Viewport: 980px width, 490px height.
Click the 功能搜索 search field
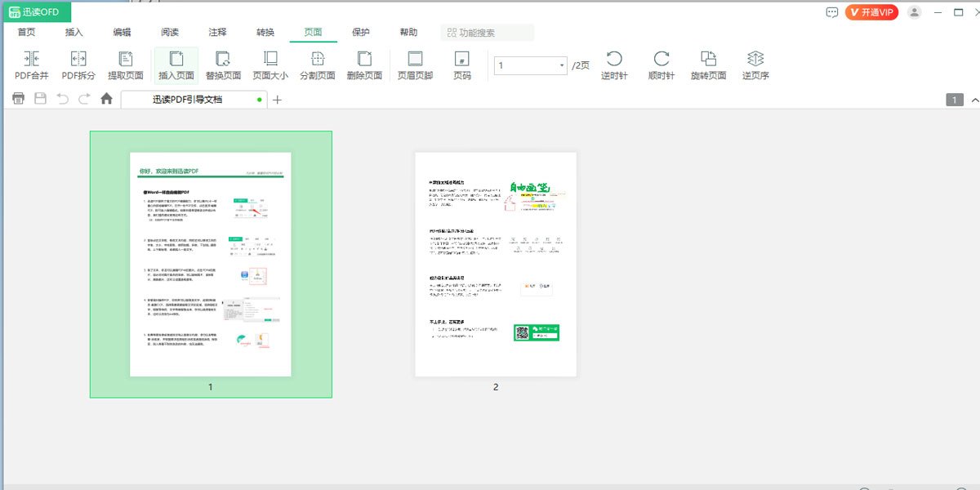tap(488, 33)
